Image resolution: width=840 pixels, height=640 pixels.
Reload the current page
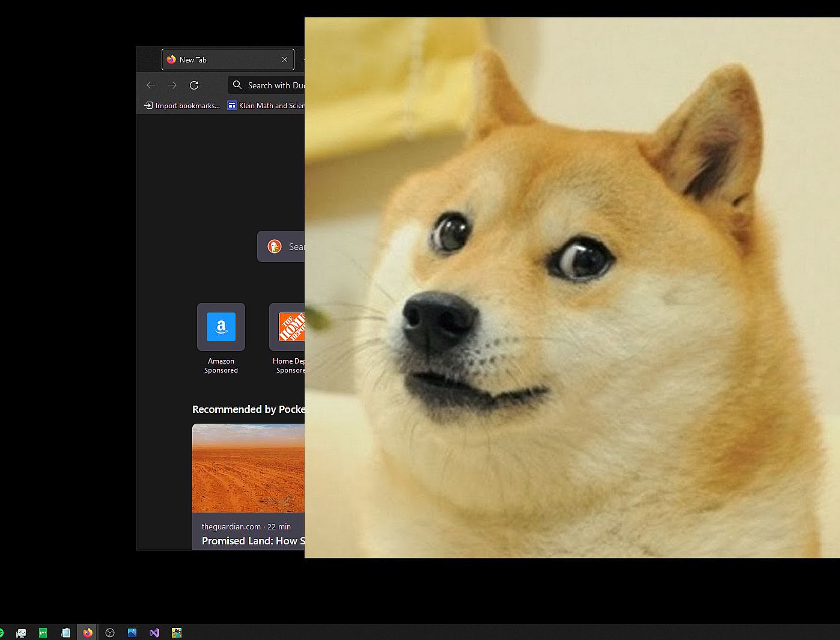click(194, 85)
